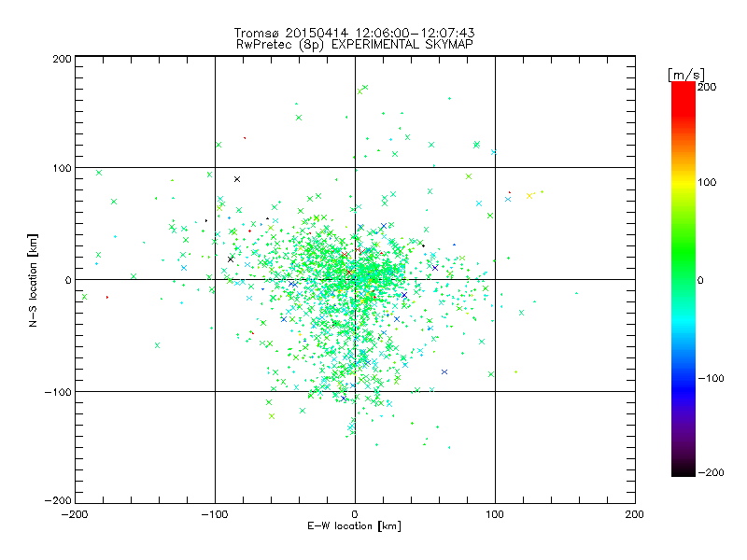Click the colorbar tick label '200'

(x=707, y=87)
